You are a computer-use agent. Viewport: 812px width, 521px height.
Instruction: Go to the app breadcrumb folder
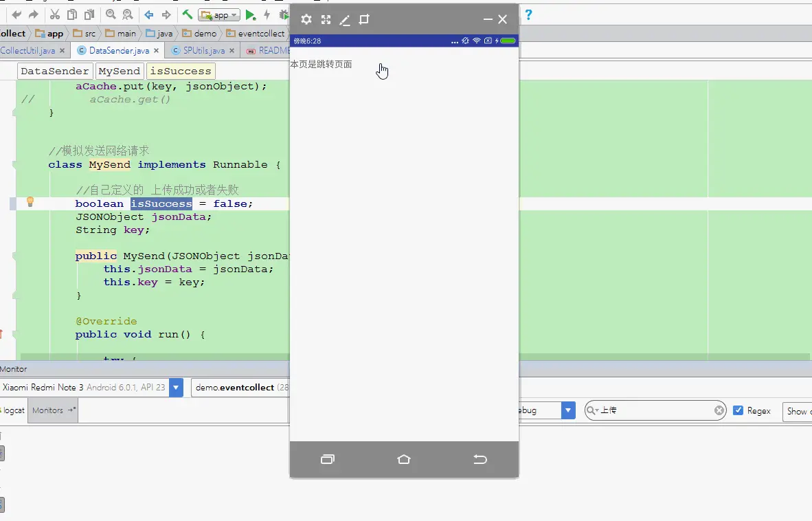(x=49, y=34)
